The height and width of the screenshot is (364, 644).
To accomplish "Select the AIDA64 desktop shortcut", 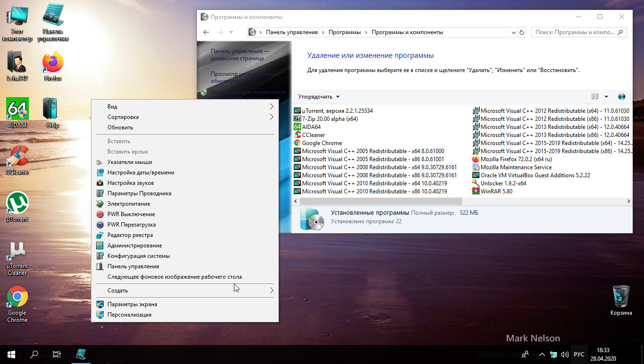I will pos(18,113).
